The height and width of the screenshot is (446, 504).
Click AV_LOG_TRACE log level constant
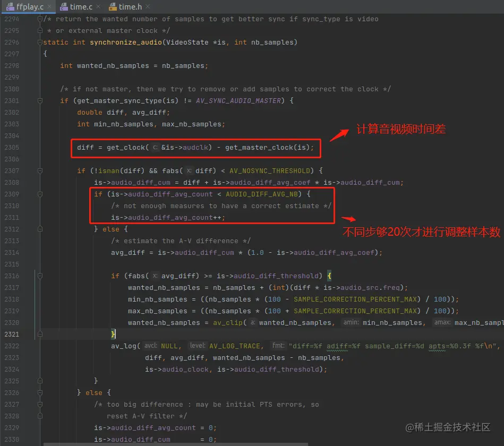[x=234, y=346]
